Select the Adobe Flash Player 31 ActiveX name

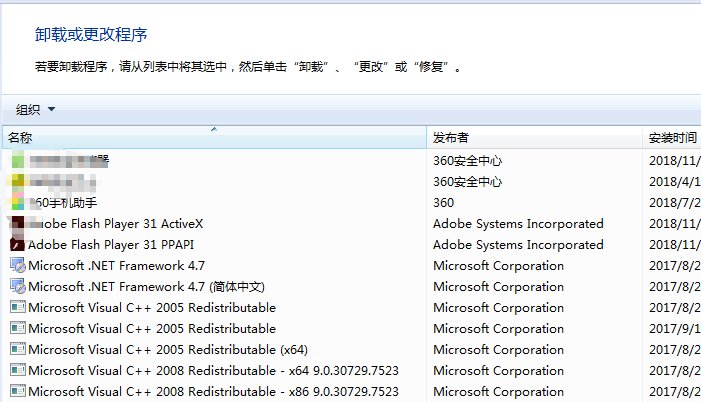(x=116, y=224)
